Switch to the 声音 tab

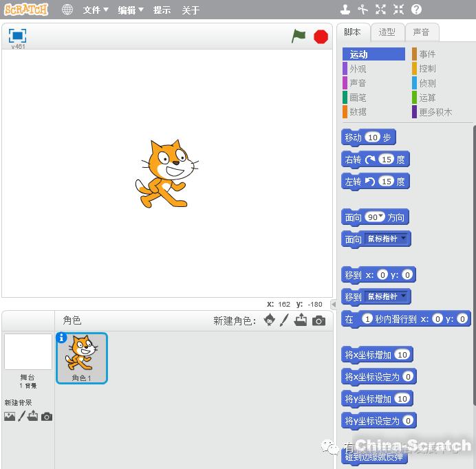(x=421, y=32)
